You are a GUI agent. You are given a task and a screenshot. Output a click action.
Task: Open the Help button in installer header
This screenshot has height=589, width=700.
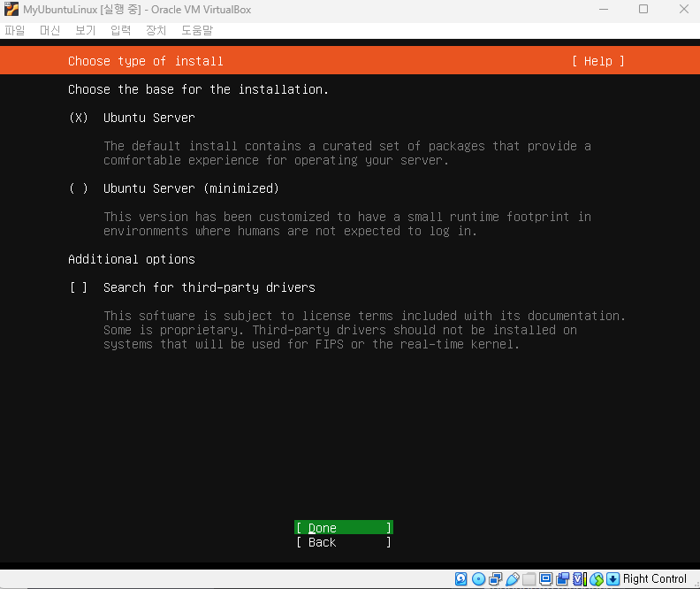click(x=598, y=61)
